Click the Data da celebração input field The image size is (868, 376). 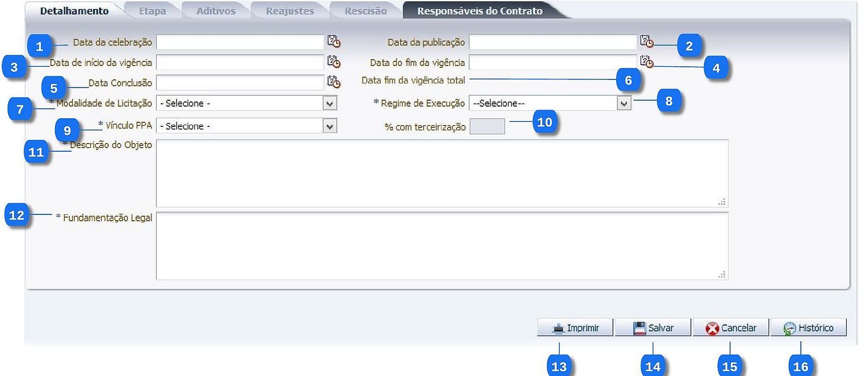pos(240,42)
